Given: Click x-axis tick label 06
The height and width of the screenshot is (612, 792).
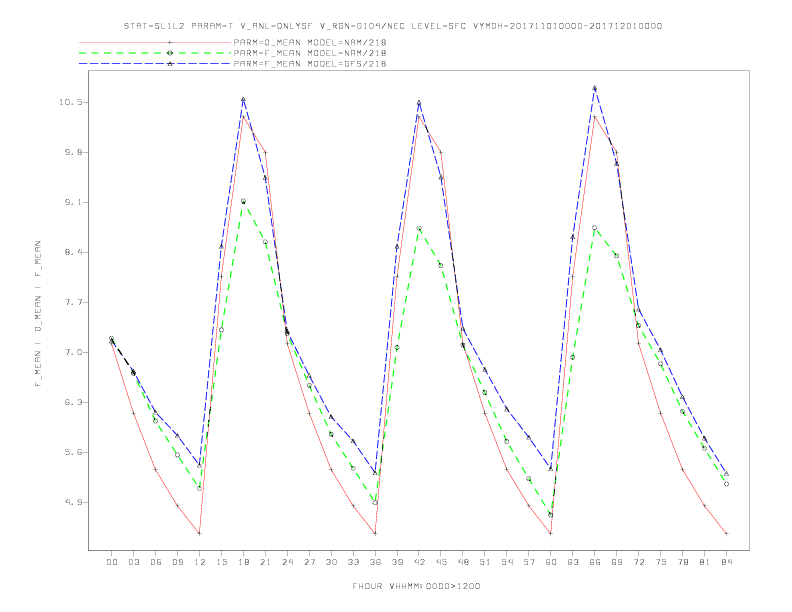Looking at the screenshot, I should (x=156, y=562).
